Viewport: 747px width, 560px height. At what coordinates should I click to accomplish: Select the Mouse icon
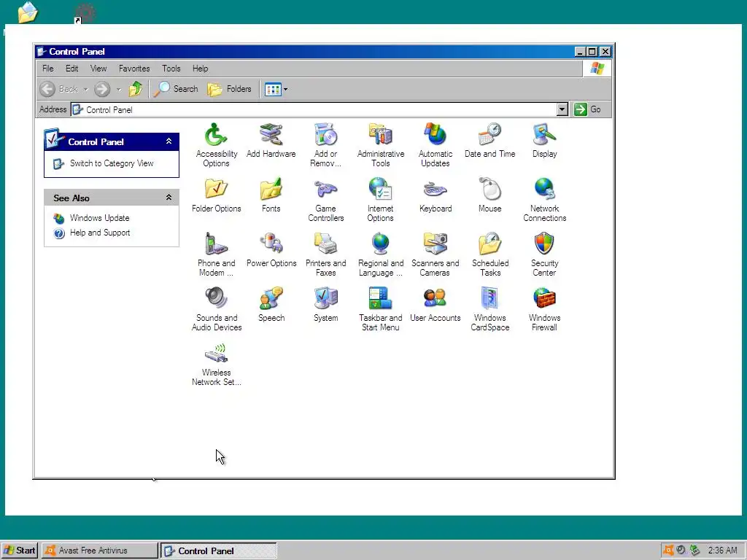489,195
